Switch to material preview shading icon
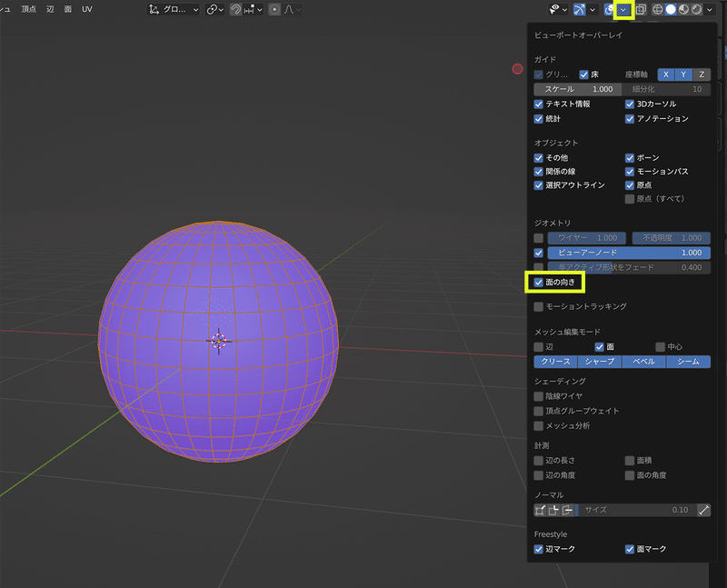The image size is (727, 588). click(683, 9)
